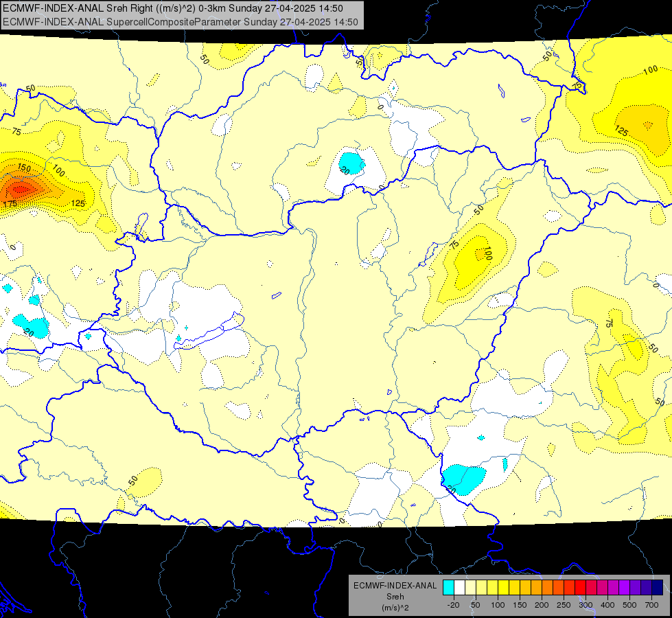
Task: Click the legend tick label 300
Action: (586, 605)
